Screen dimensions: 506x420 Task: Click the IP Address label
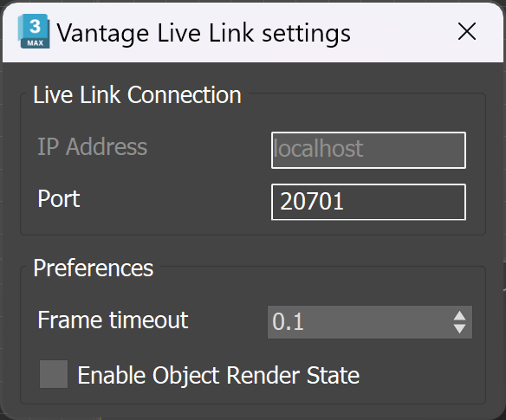pos(93,146)
